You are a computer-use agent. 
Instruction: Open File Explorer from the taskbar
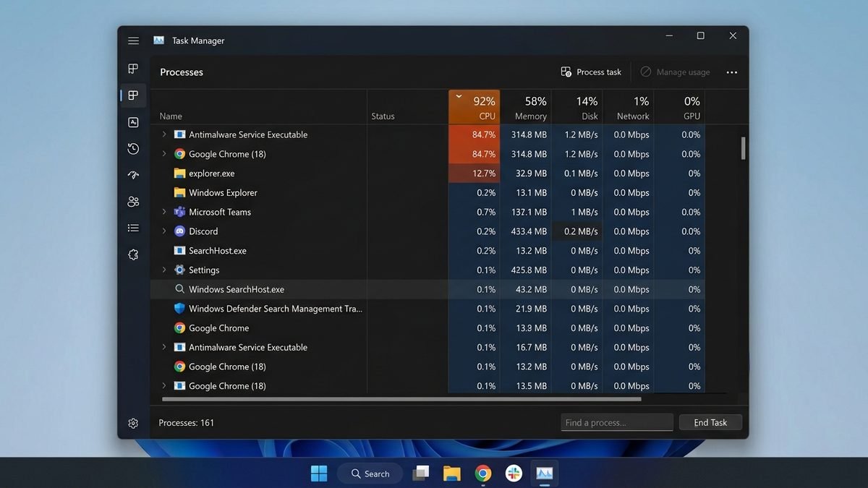(x=452, y=474)
